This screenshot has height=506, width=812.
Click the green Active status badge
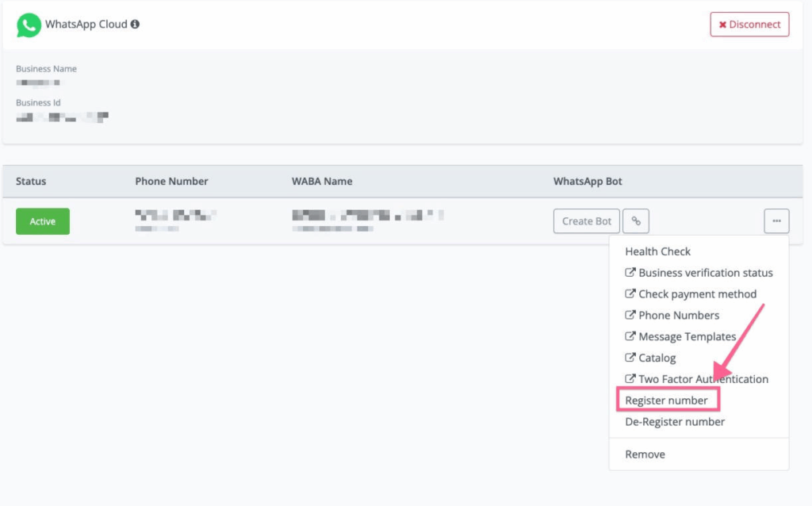click(x=43, y=221)
